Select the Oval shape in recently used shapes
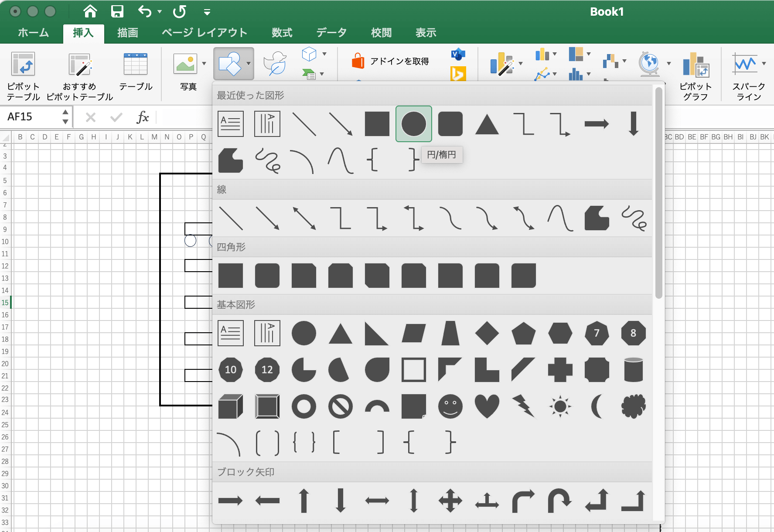The image size is (774, 532). 413,124
